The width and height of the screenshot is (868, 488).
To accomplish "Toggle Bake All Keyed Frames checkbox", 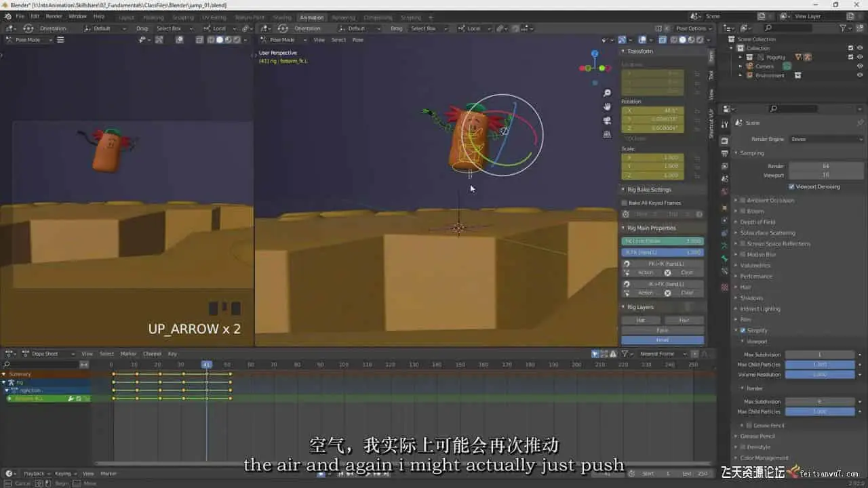I will 625,203.
